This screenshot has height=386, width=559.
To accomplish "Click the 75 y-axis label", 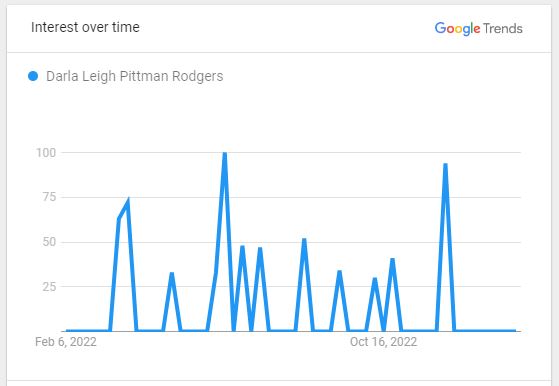I will pyautogui.click(x=49, y=197).
